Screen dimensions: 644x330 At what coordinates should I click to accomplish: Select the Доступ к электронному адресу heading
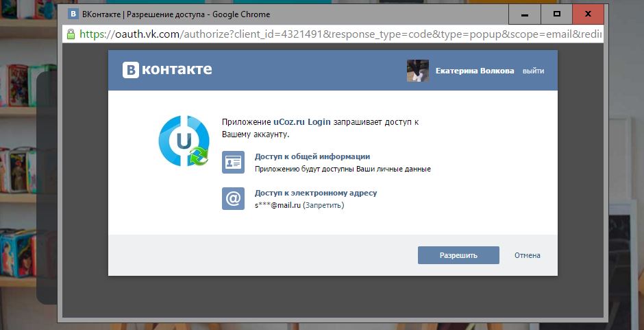315,193
